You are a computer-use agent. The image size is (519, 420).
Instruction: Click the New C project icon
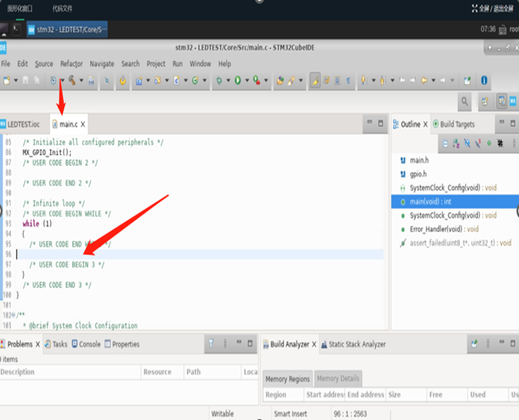(139, 80)
